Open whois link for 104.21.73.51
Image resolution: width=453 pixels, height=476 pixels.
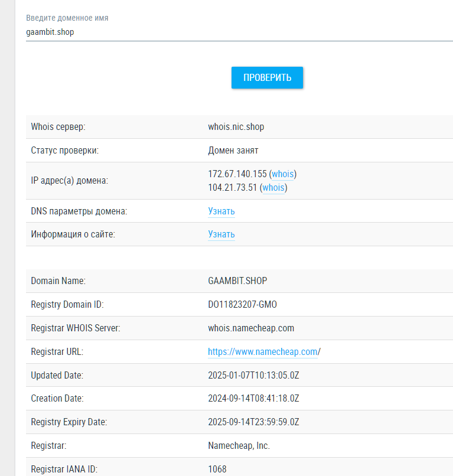[273, 188]
